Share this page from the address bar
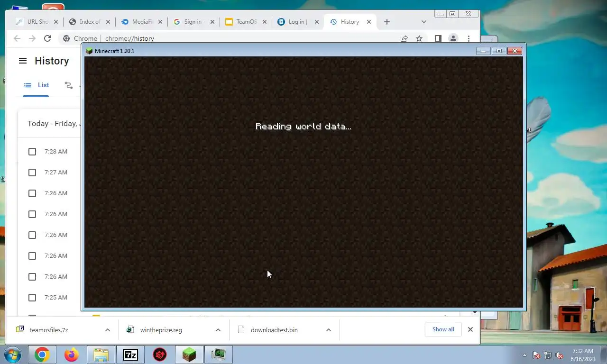The image size is (607, 364). (x=404, y=38)
